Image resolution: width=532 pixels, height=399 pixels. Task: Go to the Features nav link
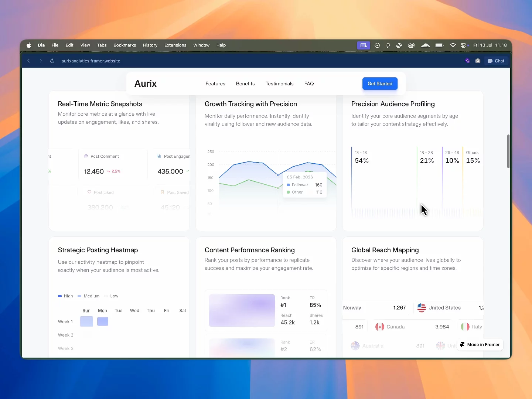[x=215, y=84]
